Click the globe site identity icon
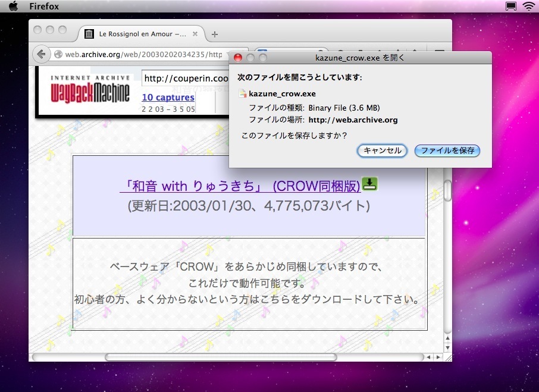 pyautogui.click(x=58, y=54)
